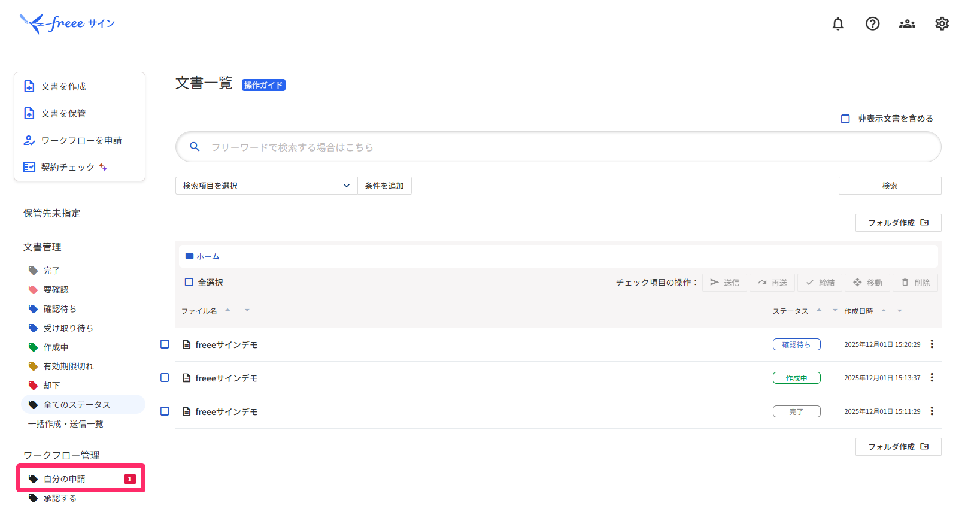Viewport: 980px width, 512px height.
Task: Click the 完了 status badge in list
Action: (796, 411)
